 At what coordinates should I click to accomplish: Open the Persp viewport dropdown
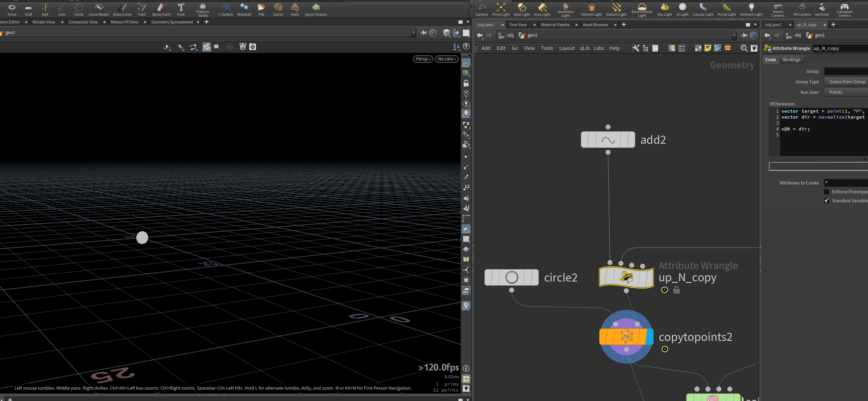pos(423,59)
